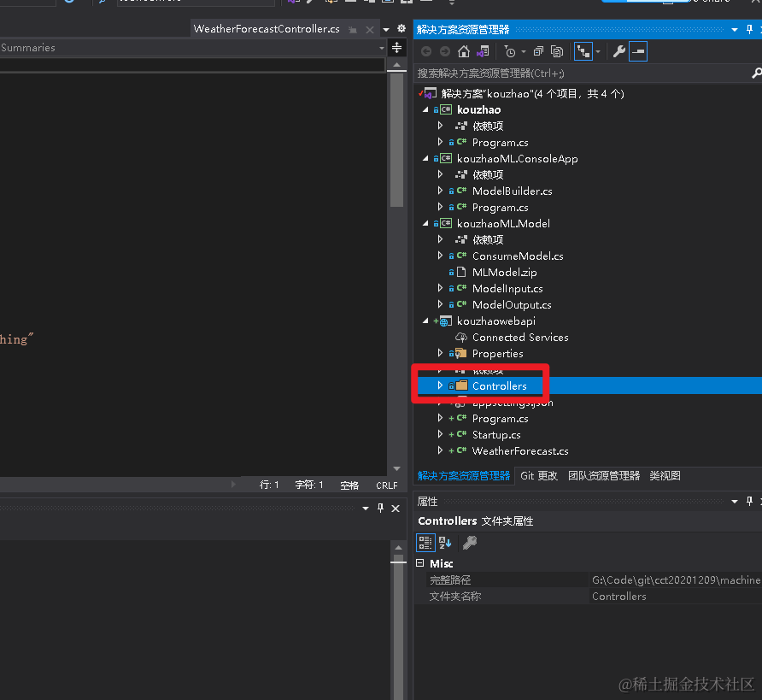Click the pending changes filter clock icon

coord(510,51)
